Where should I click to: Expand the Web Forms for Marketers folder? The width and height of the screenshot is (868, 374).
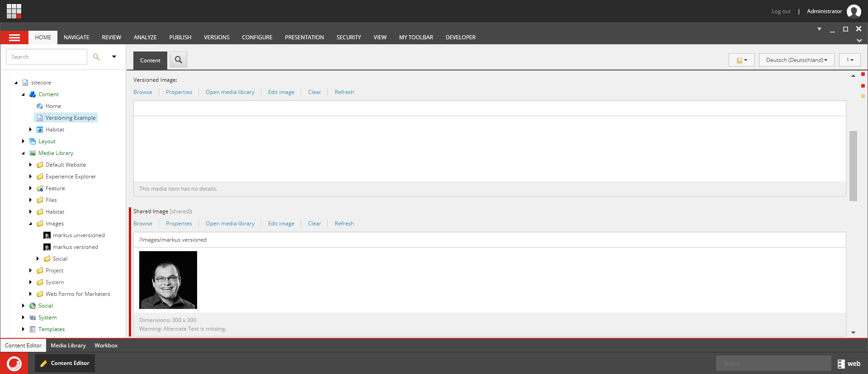[x=31, y=294]
